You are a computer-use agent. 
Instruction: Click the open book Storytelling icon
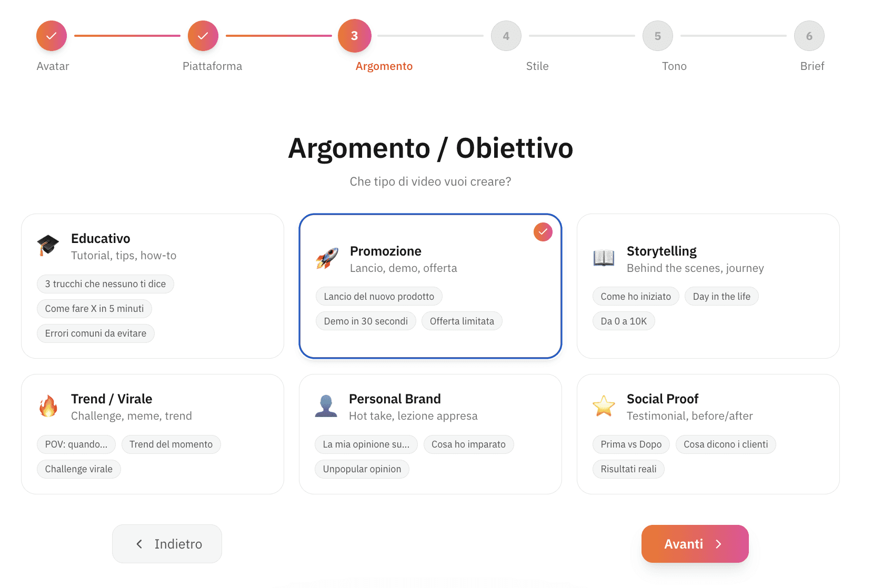coord(604,258)
